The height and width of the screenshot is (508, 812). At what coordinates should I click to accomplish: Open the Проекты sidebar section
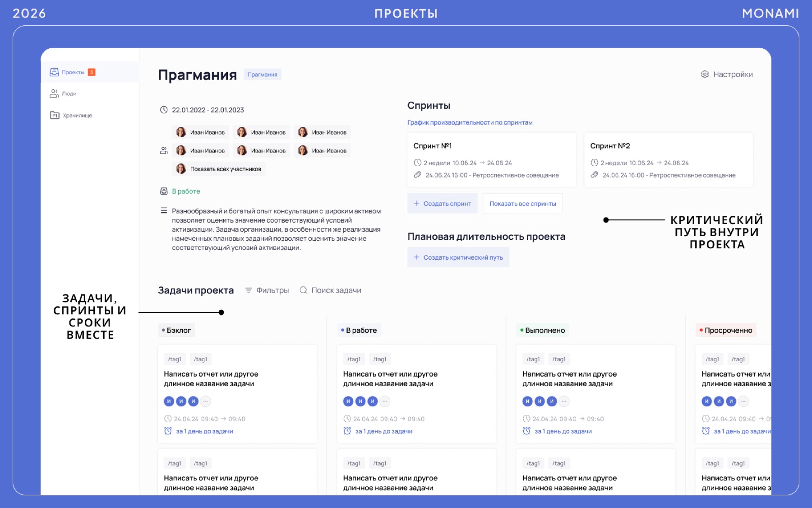click(x=90, y=72)
